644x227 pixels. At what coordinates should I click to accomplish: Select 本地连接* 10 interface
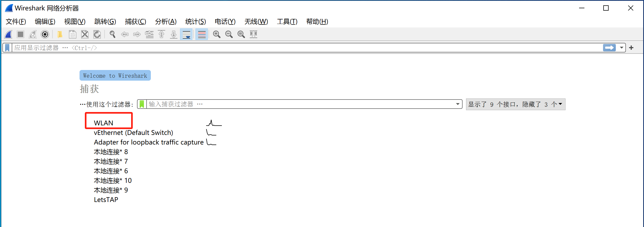(113, 180)
